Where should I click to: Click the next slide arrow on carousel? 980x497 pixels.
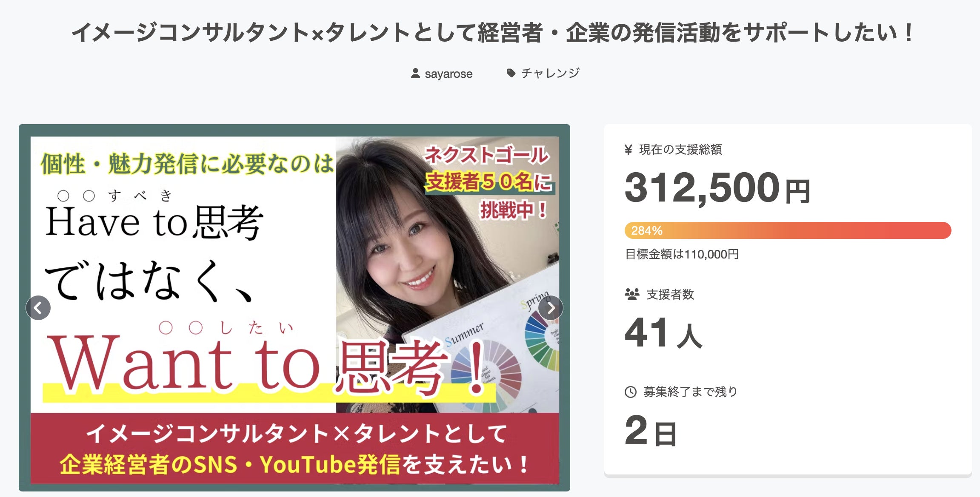click(551, 308)
